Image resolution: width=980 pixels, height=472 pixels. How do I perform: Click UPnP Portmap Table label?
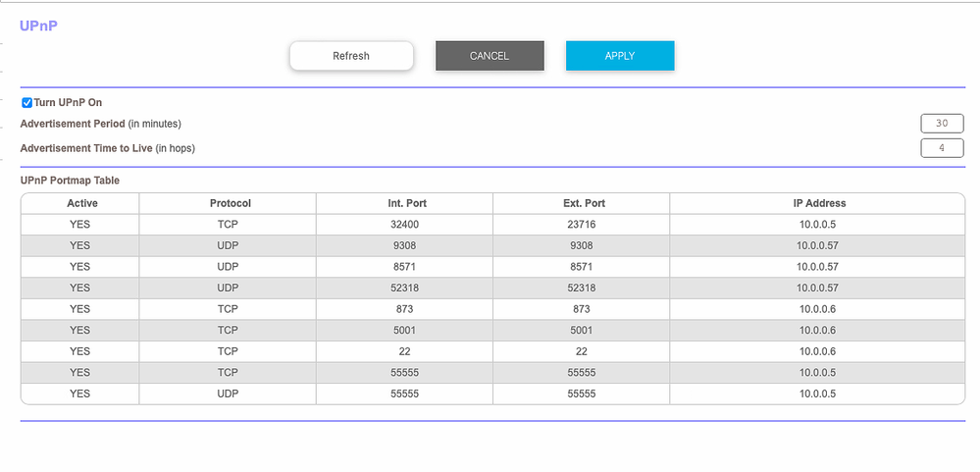pos(70,181)
